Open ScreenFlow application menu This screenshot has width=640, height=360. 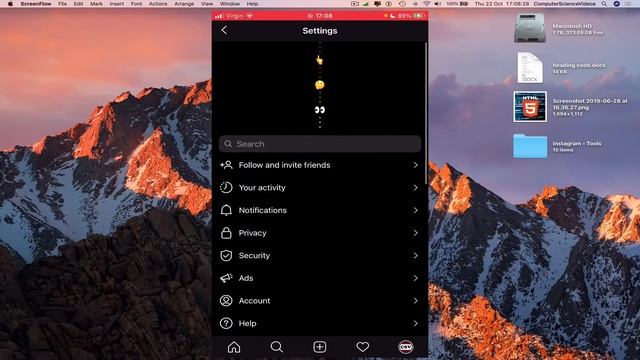coord(36,4)
